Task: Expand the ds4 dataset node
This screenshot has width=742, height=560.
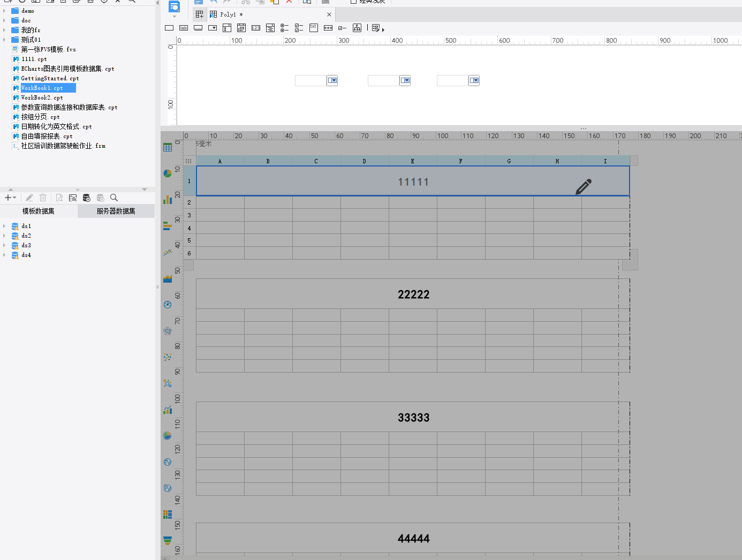Action: [4, 255]
